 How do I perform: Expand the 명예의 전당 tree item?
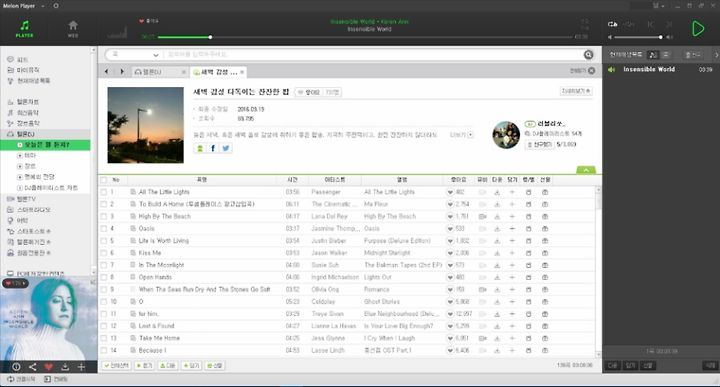coord(20,177)
